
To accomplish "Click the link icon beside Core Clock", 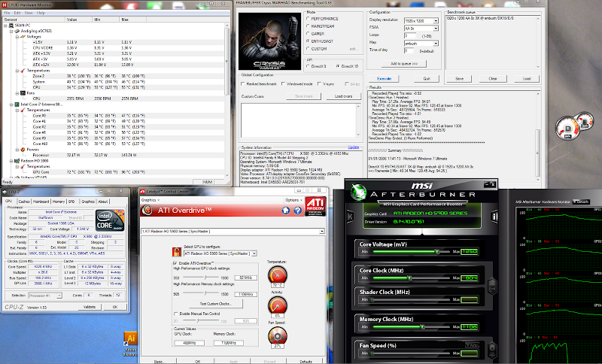I will (493, 285).
